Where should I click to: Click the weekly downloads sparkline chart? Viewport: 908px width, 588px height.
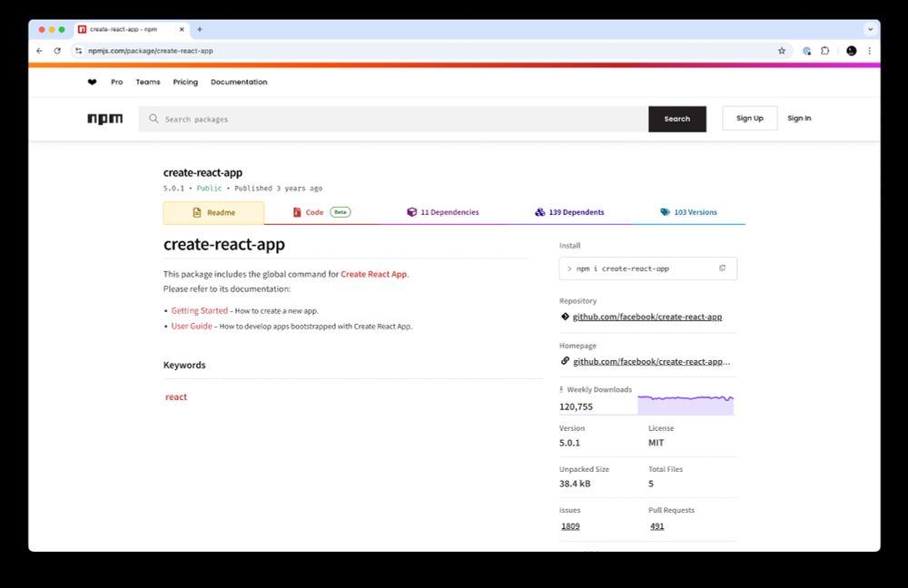click(686, 404)
